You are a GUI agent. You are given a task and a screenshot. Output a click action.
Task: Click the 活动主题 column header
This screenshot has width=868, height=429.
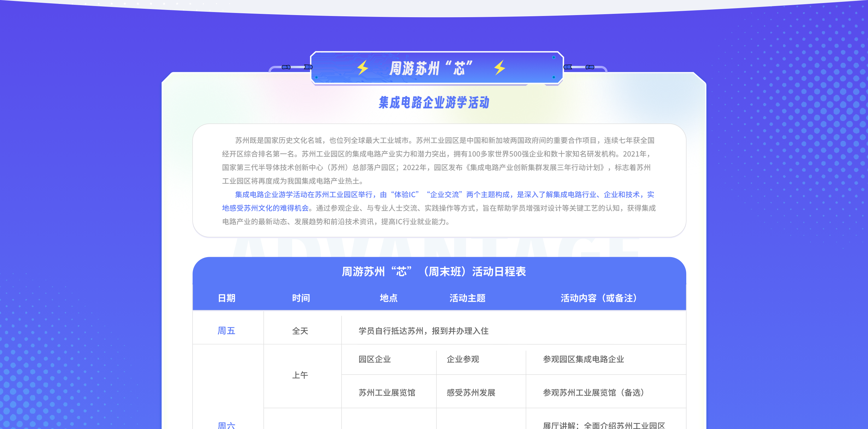(x=467, y=298)
